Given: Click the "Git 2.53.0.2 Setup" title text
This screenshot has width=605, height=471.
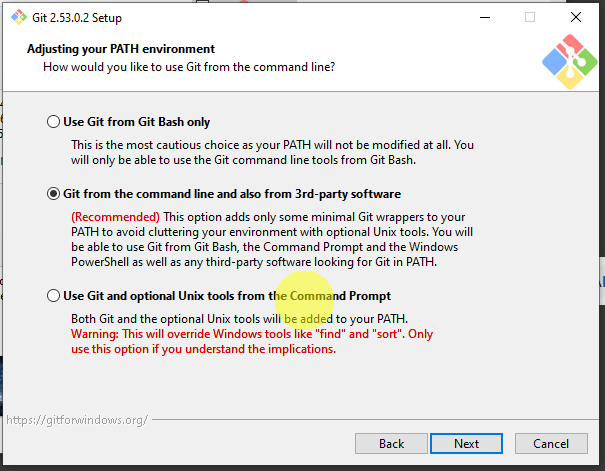Looking at the screenshot, I should [x=85, y=17].
